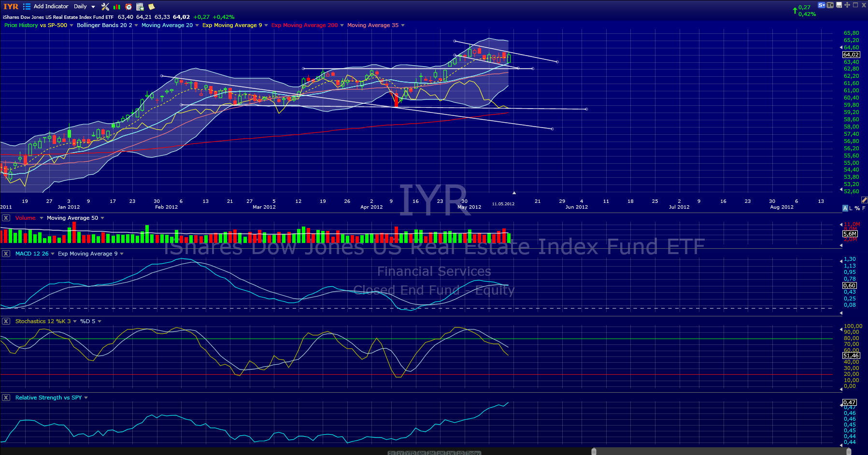Open the MACD 12 26 menu
The width and height of the screenshot is (868, 455).
(53, 254)
